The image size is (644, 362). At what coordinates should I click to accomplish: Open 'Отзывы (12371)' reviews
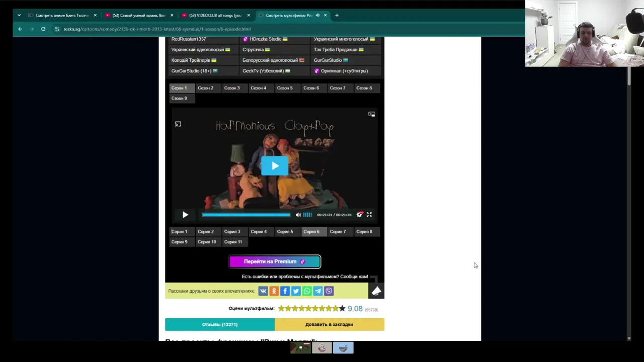220,325
